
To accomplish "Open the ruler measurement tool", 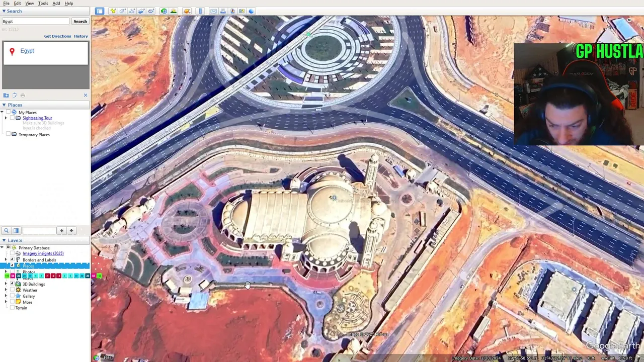I will [200, 11].
